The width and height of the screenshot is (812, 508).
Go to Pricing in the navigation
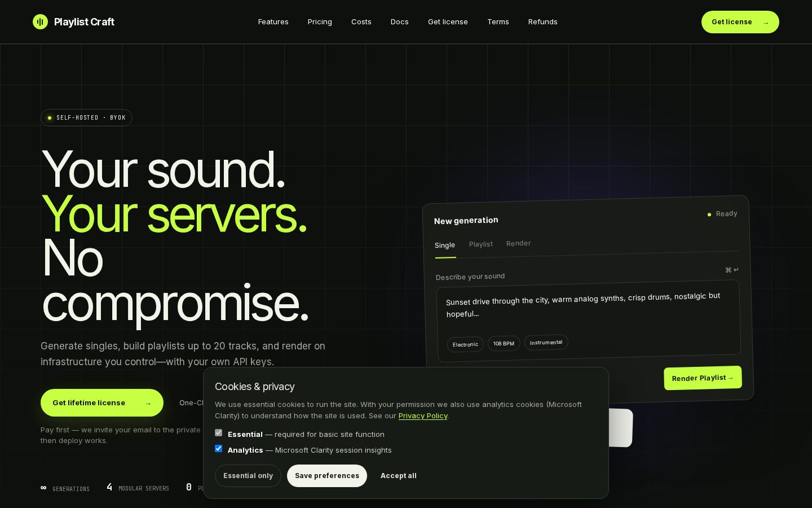coord(320,22)
